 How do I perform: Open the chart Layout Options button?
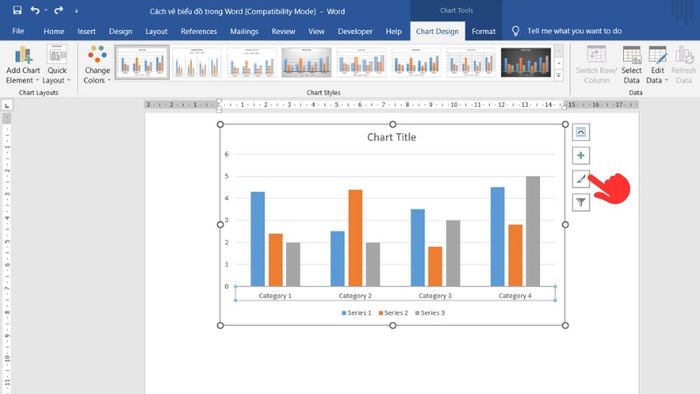(x=580, y=132)
